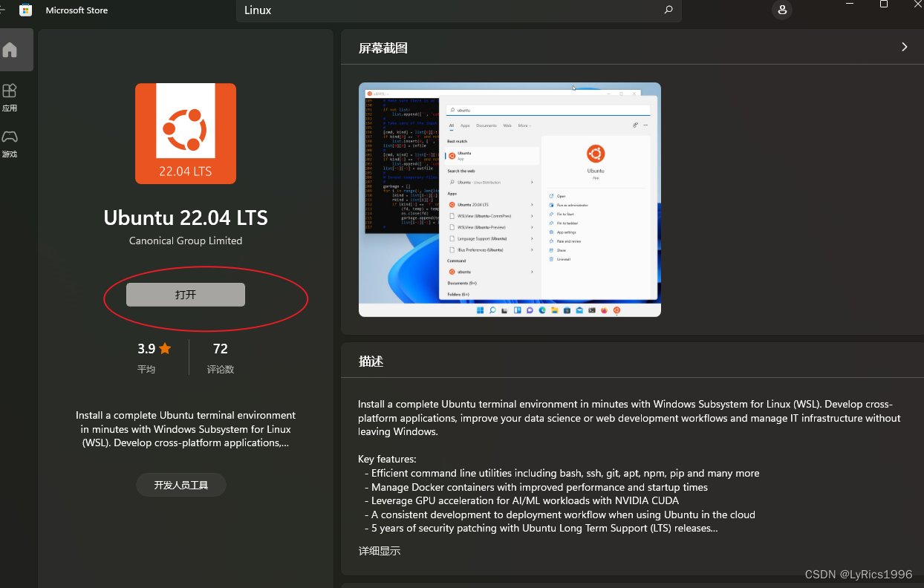This screenshot has height=588, width=924.
Task: Open the 游戏 (Games) sidebar section
Action: coord(10,143)
